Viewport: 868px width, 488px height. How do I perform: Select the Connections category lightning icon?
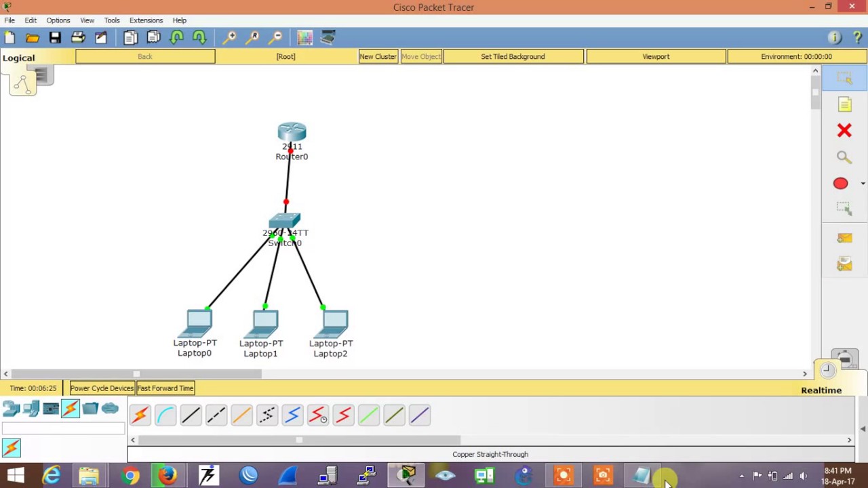[x=71, y=408]
